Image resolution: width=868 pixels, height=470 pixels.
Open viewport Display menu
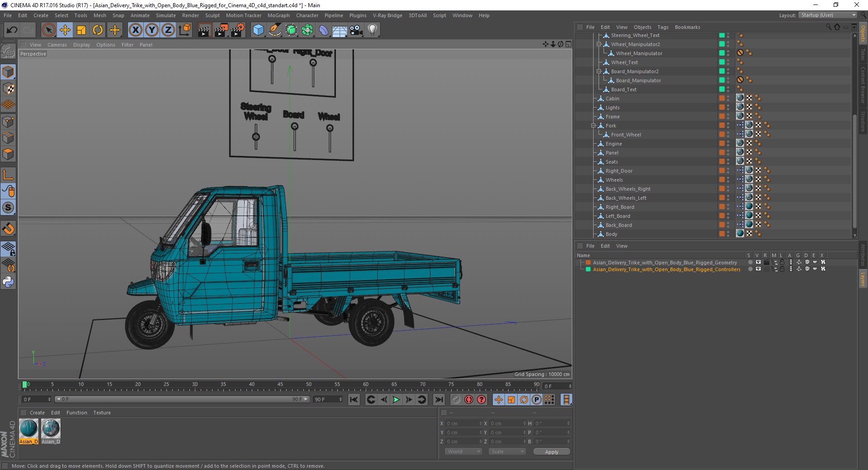(82, 45)
